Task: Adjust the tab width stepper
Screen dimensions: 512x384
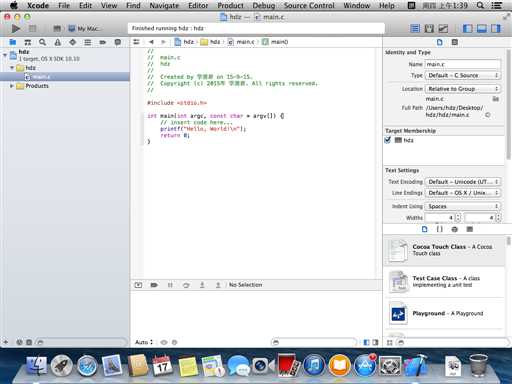Action: click(458, 218)
